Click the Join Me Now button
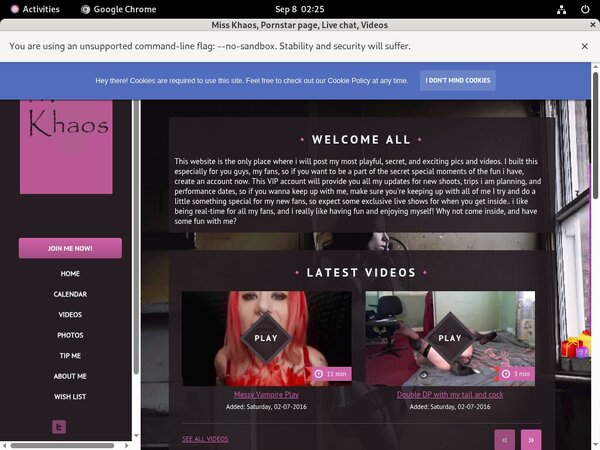Image resolution: width=600 pixels, height=450 pixels. point(70,248)
